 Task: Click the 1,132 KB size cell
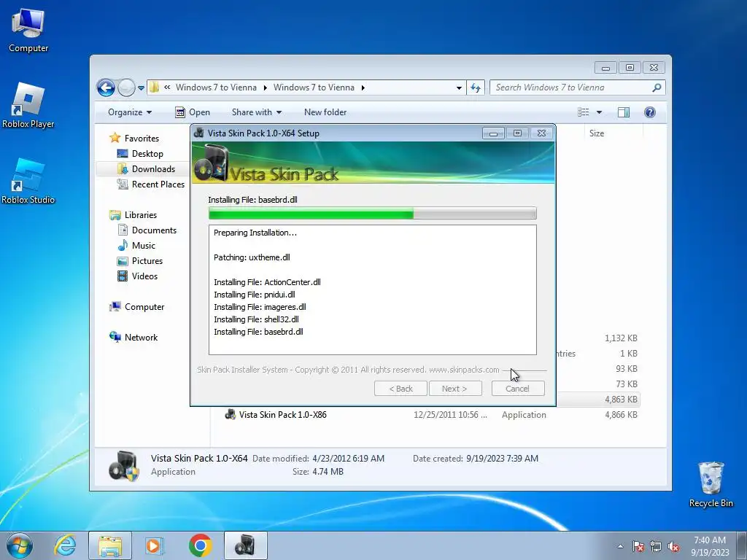621,338
